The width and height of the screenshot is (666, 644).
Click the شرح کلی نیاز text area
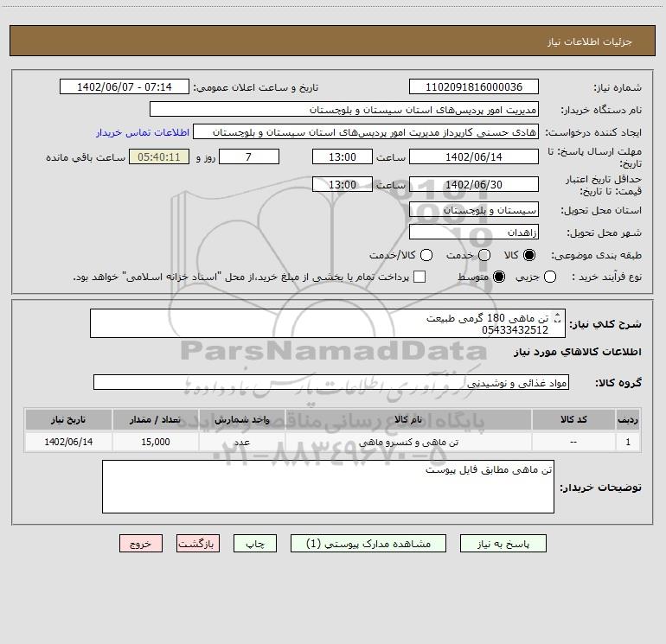(328, 323)
